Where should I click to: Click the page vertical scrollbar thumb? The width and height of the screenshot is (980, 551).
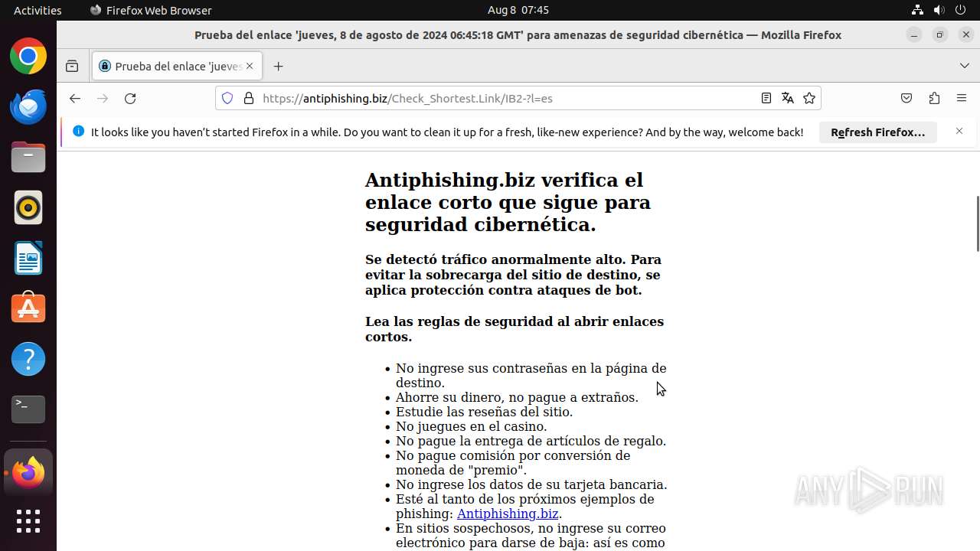point(977,223)
